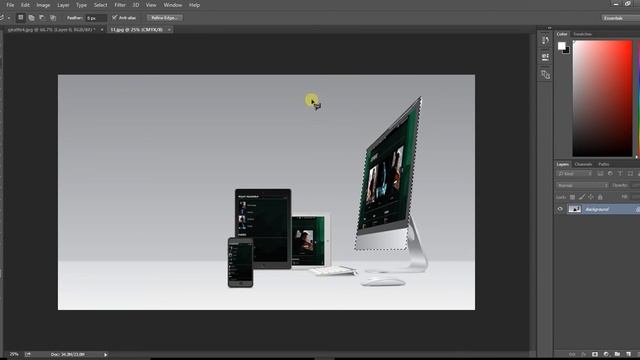This screenshot has height=360, width=640.
Task: Click the Refine Edge button
Action: (x=164, y=18)
